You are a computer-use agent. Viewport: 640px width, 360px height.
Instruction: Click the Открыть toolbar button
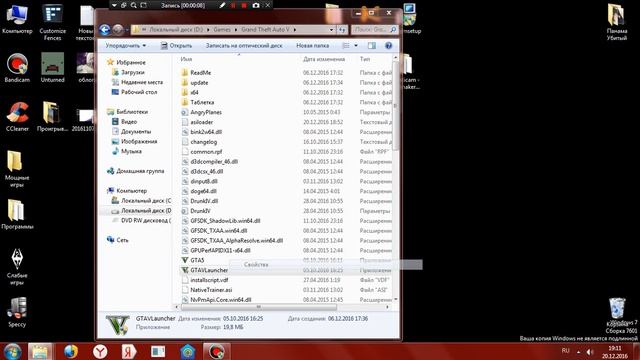click(x=176, y=46)
